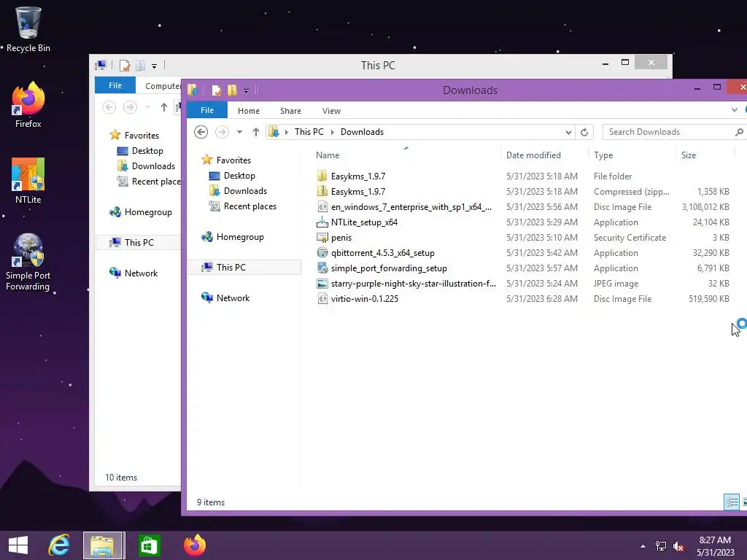Click Properties quick access icon in Downloads
The image size is (747, 560).
[x=216, y=90]
